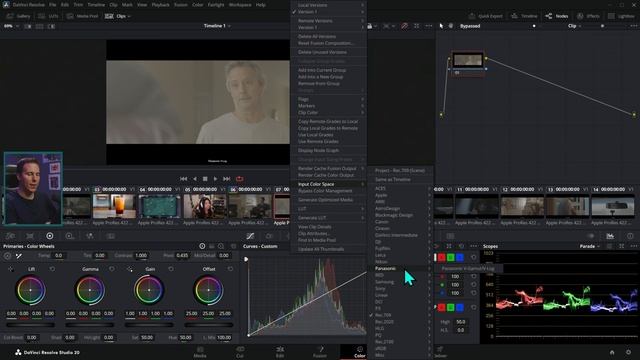Open the Color menu in menu bar
640x360 pixels.
[198, 5]
